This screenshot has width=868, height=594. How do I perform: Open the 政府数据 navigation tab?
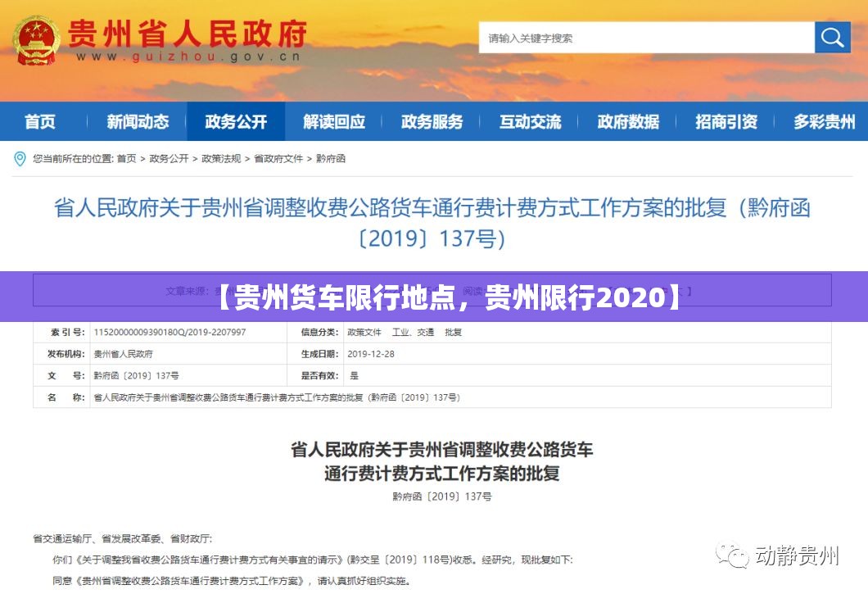tap(628, 121)
